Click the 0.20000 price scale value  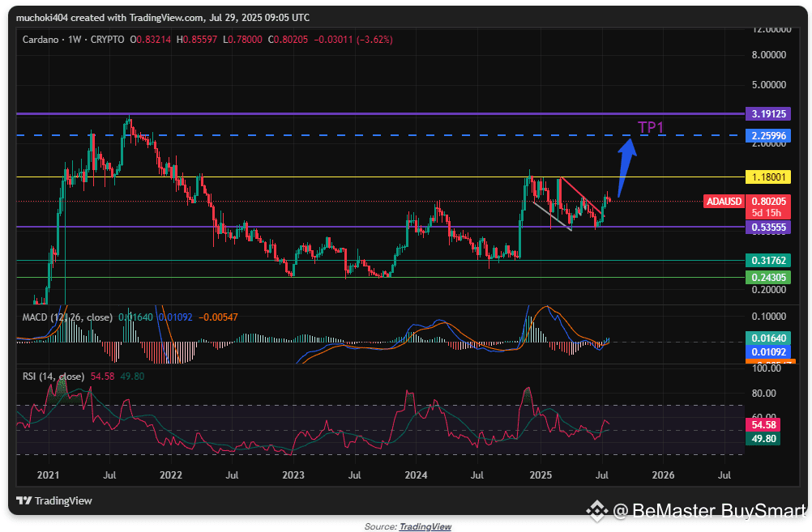pos(768,290)
